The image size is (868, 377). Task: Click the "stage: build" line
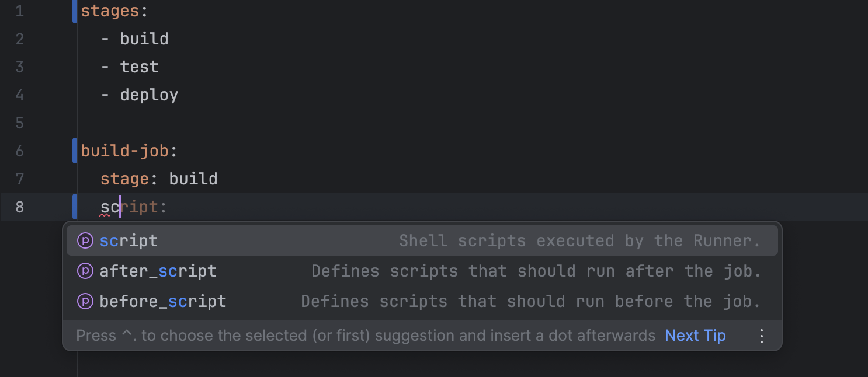(159, 179)
